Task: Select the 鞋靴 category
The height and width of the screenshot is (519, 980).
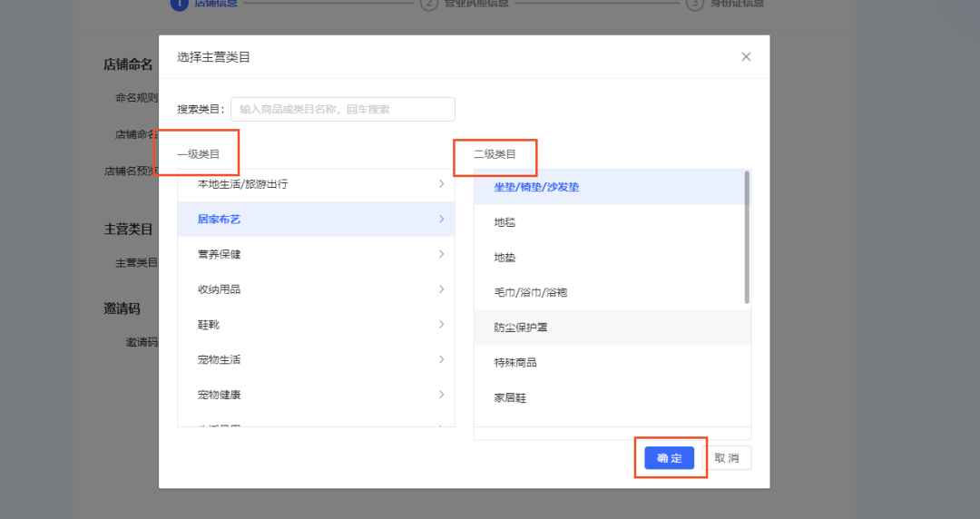Action: coord(316,324)
